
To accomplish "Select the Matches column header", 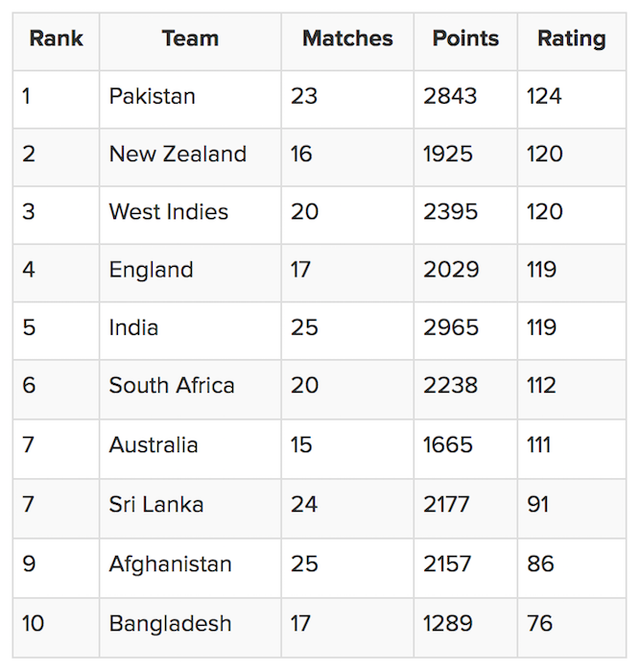I will click(347, 39).
